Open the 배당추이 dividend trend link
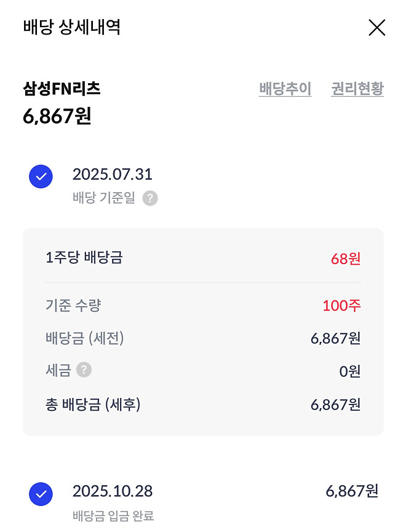The image size is (406, 532). pos(285,89)
